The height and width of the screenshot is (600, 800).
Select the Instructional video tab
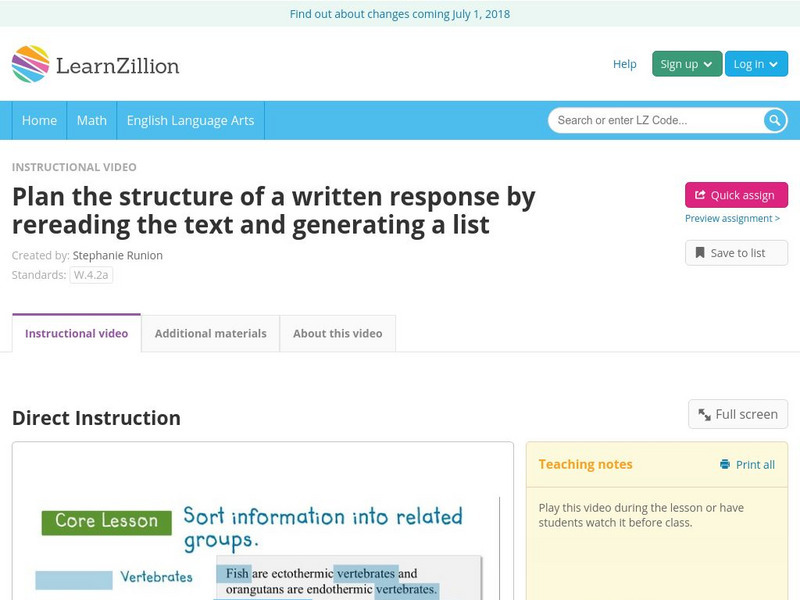coord(74,333)
